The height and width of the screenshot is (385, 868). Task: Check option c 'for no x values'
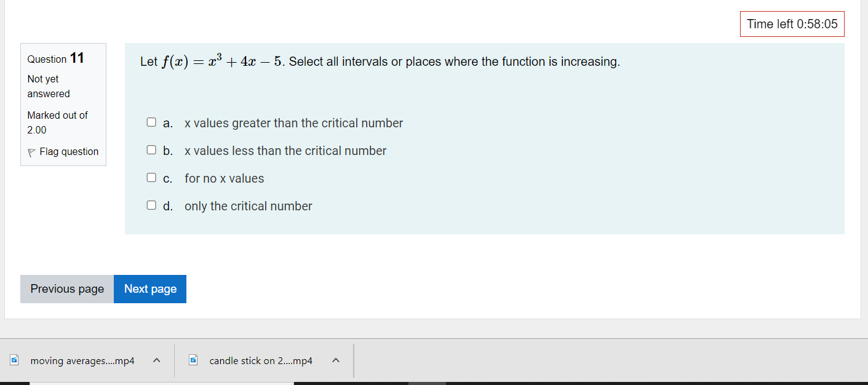(x=151, y=177)
